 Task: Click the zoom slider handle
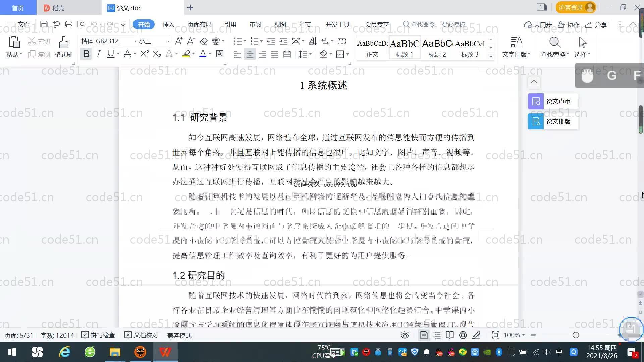[x=576, y=335]
